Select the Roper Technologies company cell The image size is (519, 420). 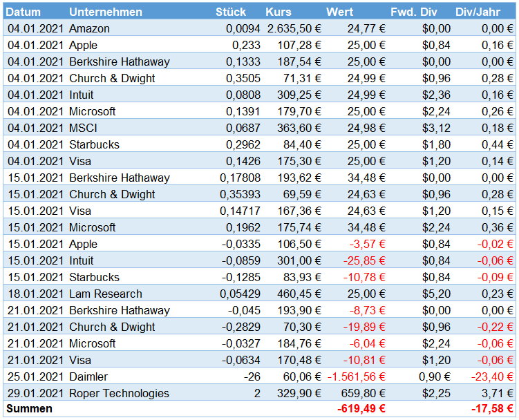119,393
